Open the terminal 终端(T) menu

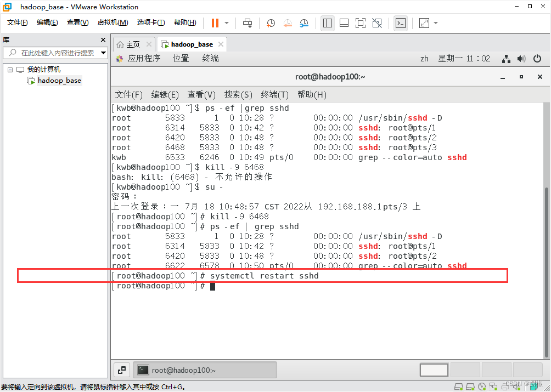click(275, 95)
